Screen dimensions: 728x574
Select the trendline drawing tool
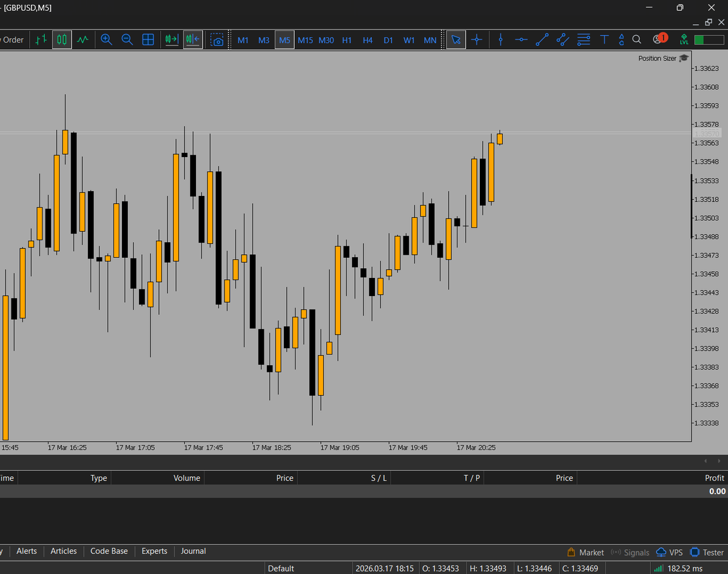coord(542,40)
